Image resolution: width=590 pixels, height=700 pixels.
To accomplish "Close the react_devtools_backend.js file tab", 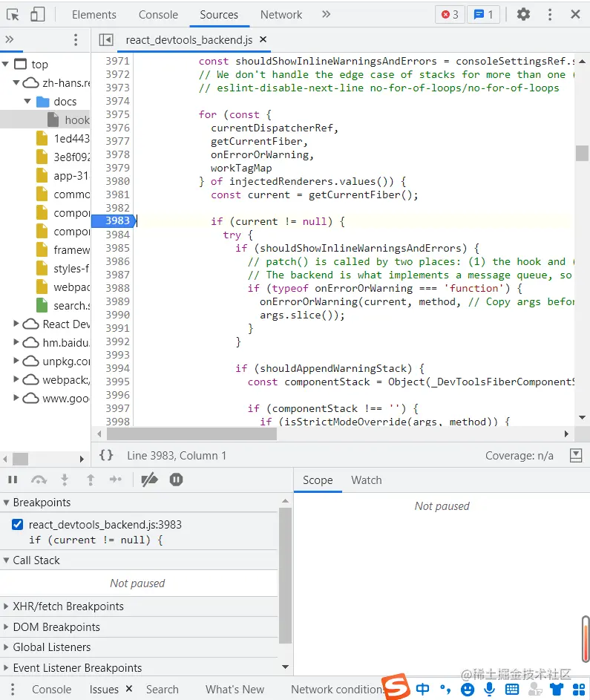I will tap(263, 39).
